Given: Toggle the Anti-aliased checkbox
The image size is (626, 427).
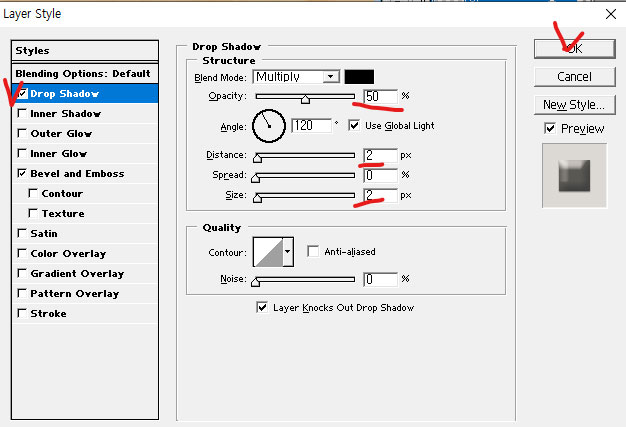Looking at the screenshot, I should tap(313, 251).
